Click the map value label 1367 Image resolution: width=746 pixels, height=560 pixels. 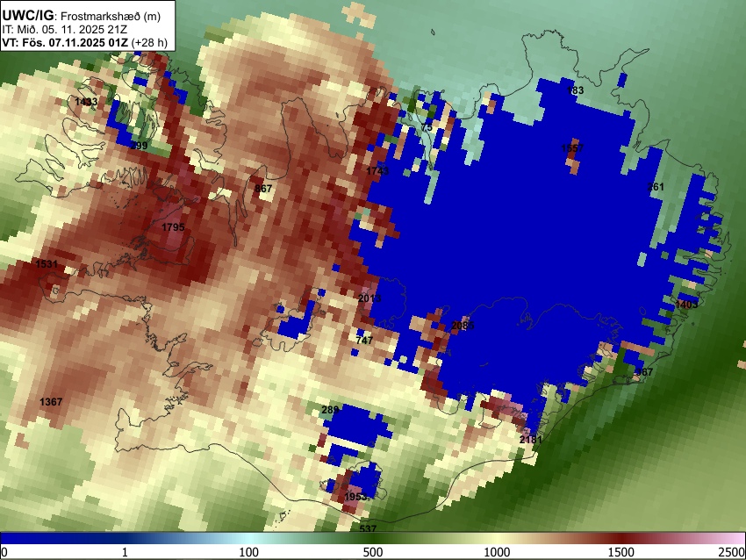50,401
